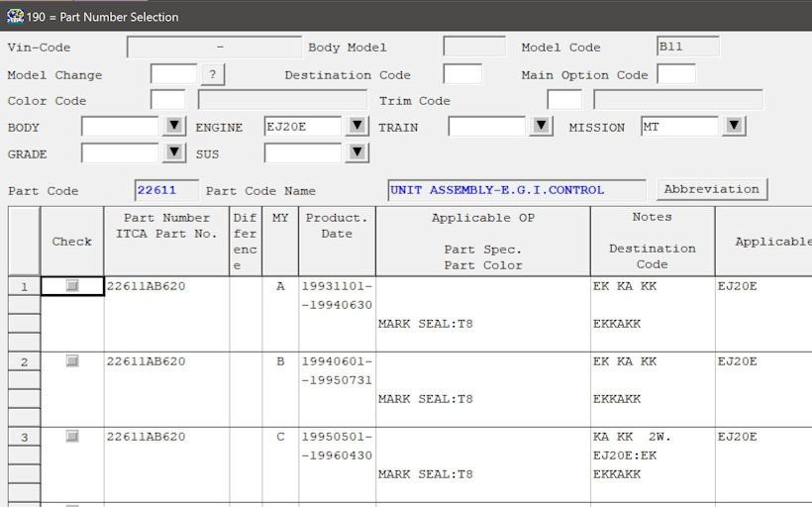
Task: Click date -19960430 in row 3
Action: click(x=337, y=456)
